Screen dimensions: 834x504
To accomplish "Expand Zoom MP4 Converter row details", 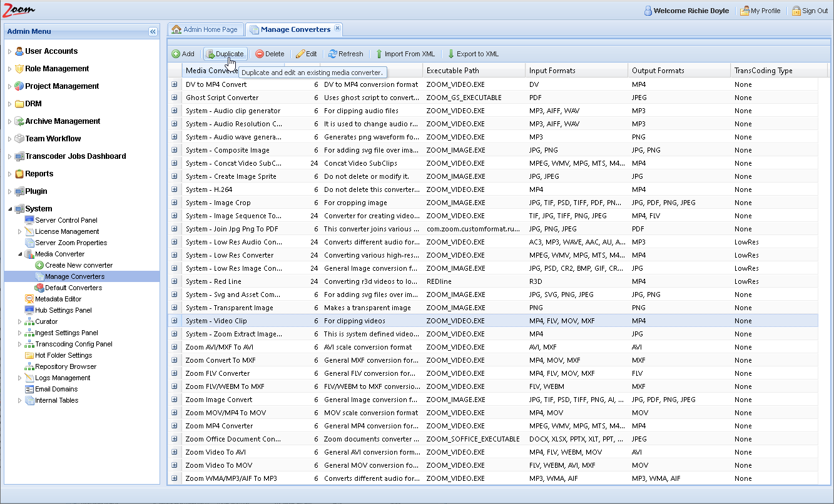I will click(174, 426).
